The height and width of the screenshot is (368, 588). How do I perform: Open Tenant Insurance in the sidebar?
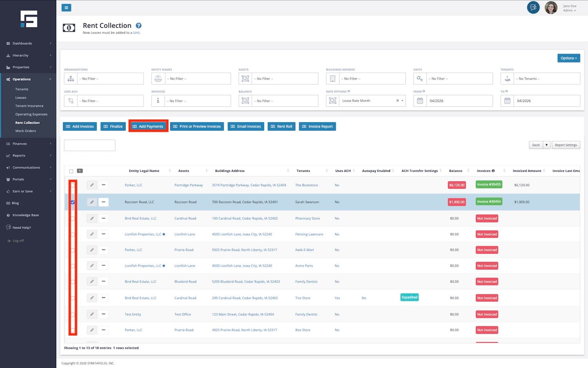pos(29,106)
